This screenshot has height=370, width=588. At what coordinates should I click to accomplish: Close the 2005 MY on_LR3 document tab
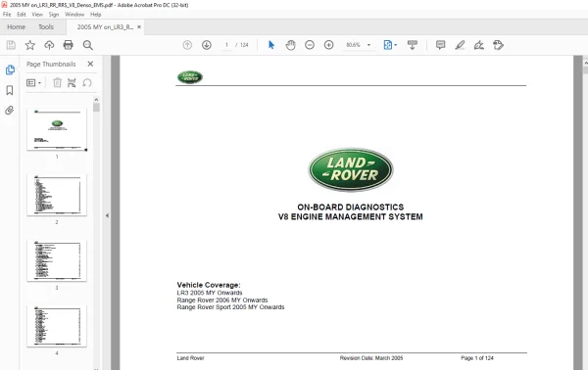coord(139,27)
